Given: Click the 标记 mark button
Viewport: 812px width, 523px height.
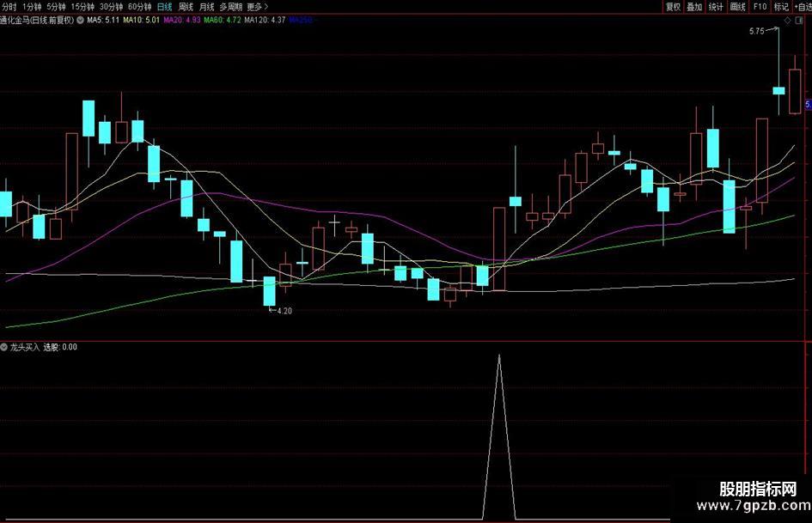Looking at the screenshot, I should click(781, 7).
